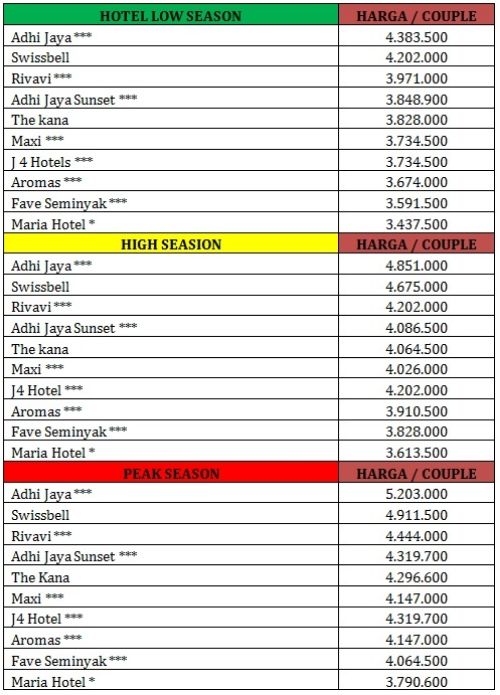Click the low season Maria Hotel price 3.437.500
Viewport: 500px width, 695px height.
click(x=416, y=224)
